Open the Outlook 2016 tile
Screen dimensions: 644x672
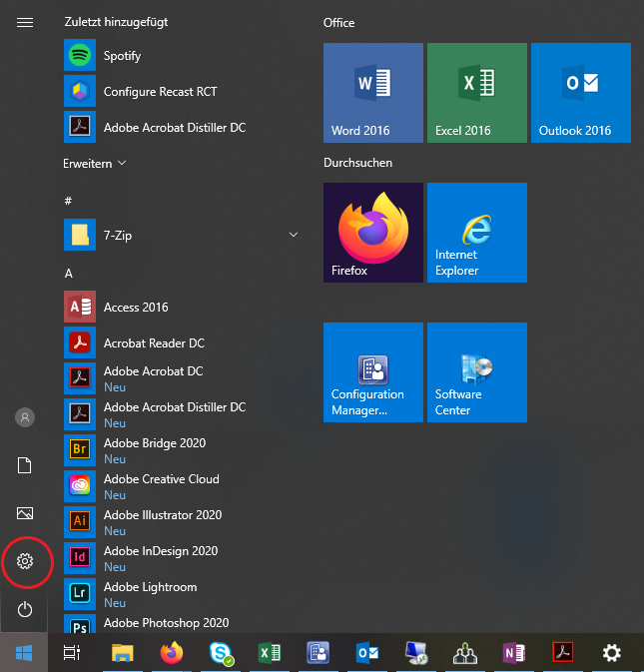coord(580,93)
